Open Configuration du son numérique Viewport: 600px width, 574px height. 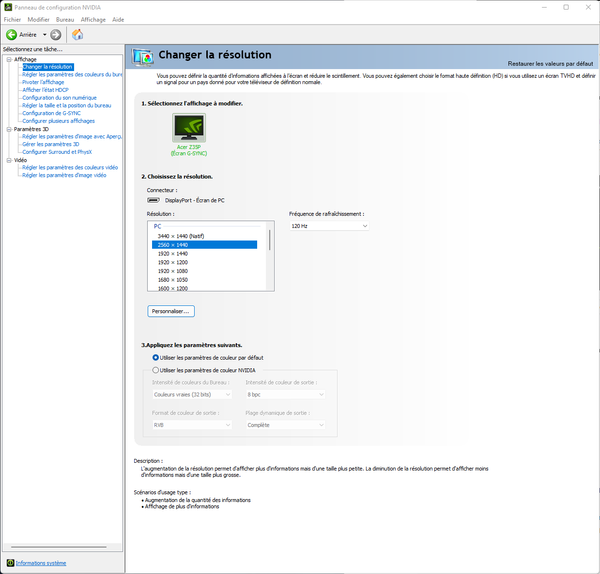(x=59, y=98)
